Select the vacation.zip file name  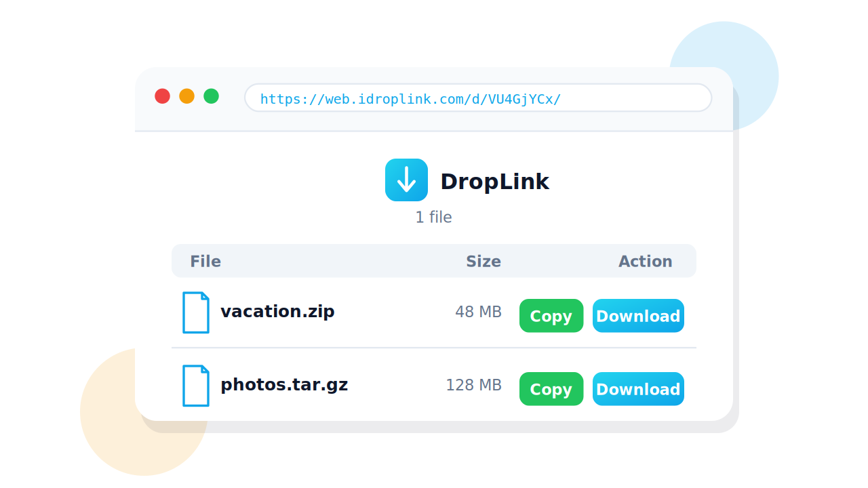[x=277, y=312]
